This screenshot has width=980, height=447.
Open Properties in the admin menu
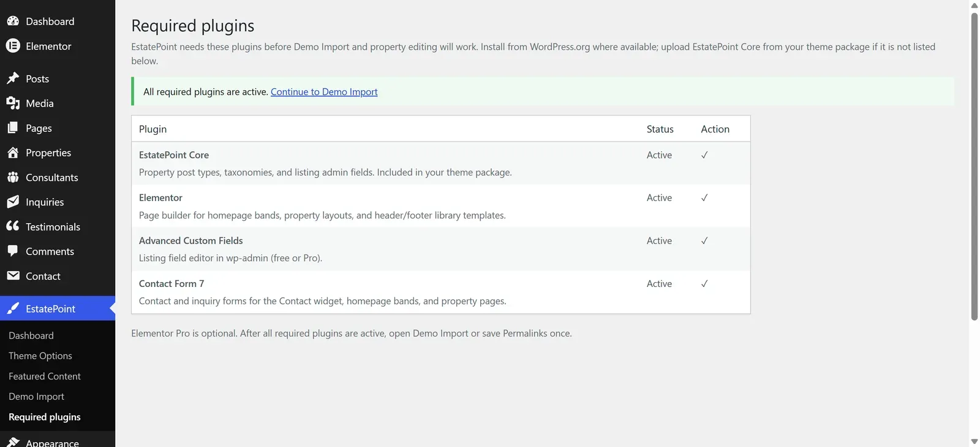point(58,153)
